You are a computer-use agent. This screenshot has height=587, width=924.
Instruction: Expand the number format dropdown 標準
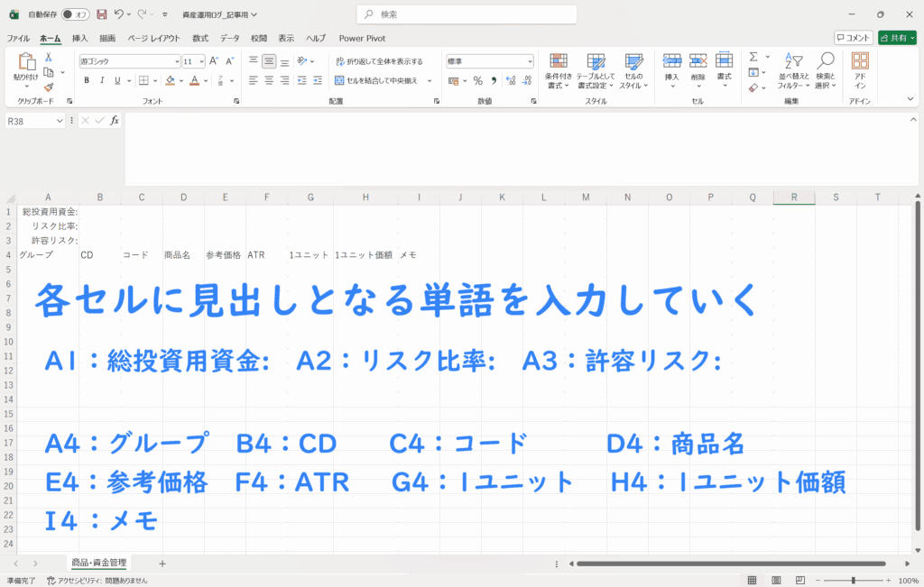[490, 61]
